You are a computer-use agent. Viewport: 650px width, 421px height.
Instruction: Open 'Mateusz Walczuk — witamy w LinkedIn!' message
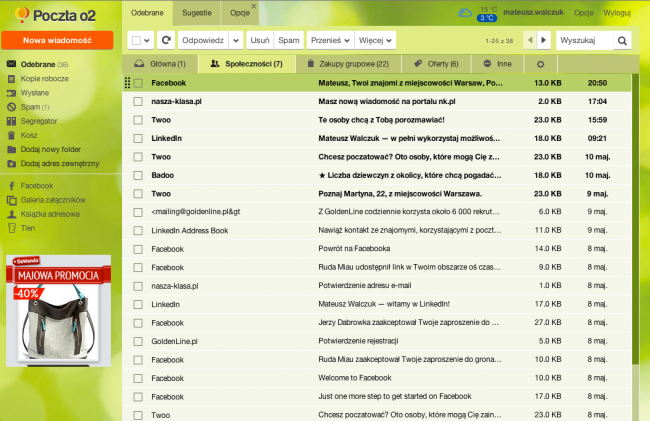pyautogui.click(x=384, y=304)
